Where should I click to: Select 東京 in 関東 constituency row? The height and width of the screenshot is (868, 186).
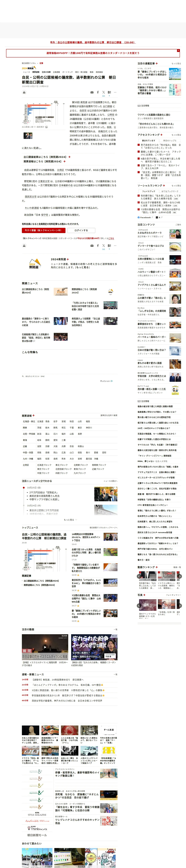coord(80,428)
